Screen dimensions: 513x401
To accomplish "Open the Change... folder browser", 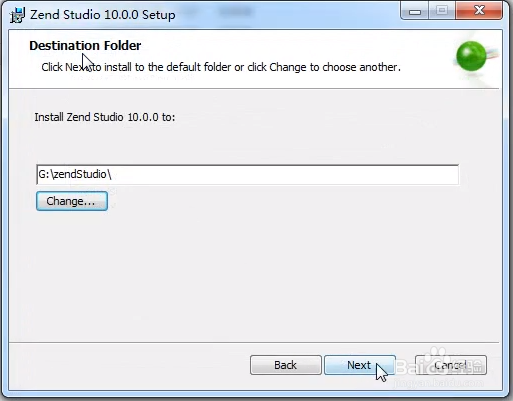I will (x=72, y=201).
